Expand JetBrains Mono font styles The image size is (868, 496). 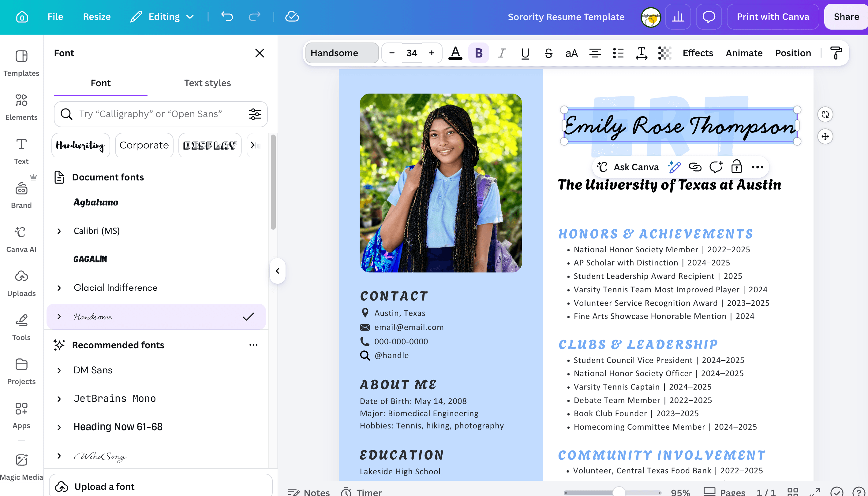tap(59, 399)
